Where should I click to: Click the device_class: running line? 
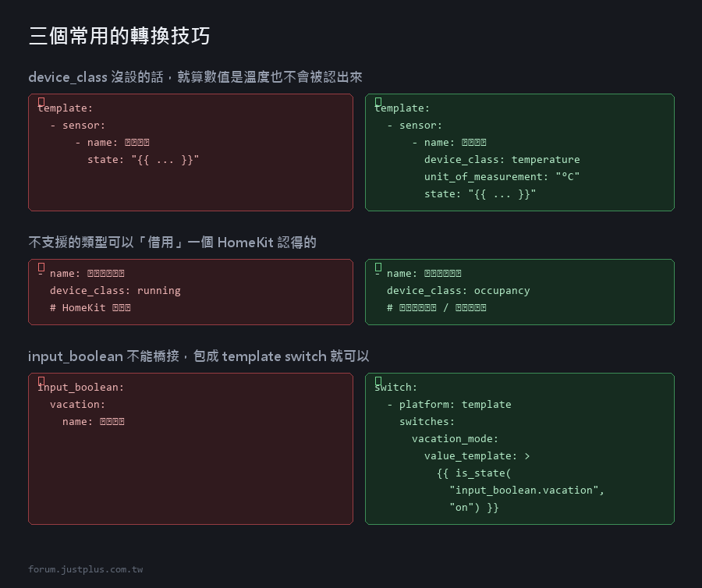(115, 291)
